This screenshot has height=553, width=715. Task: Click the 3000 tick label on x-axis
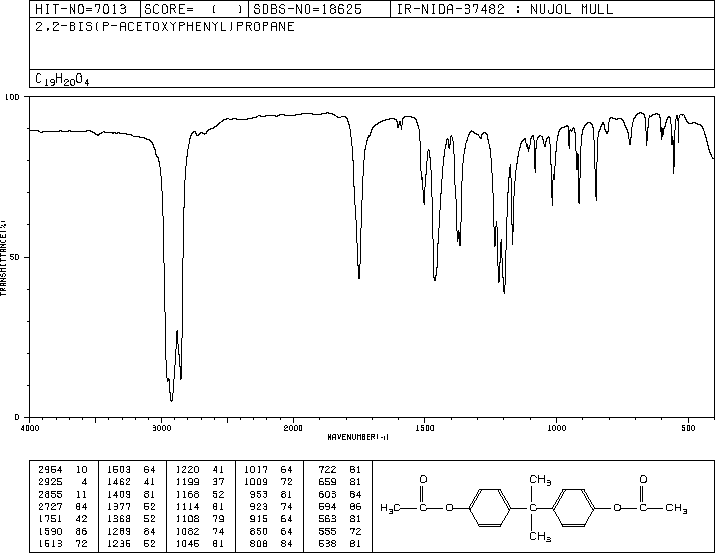coord(161,428)
